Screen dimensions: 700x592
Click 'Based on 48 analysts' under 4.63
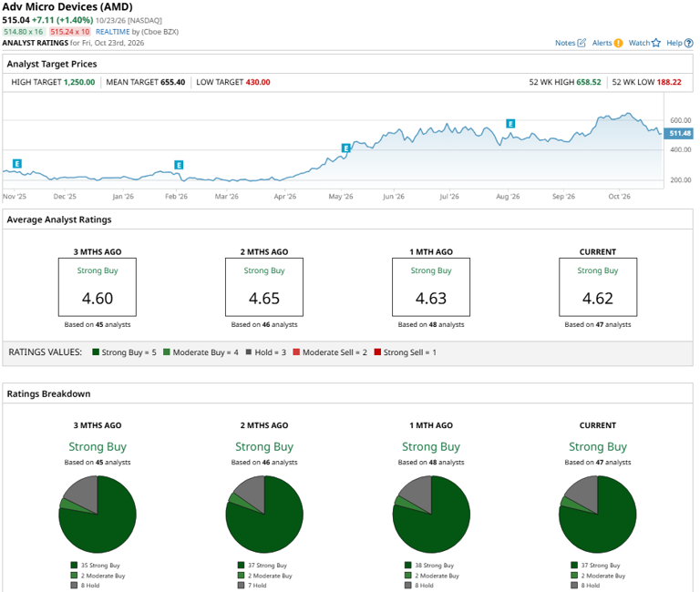(x=431, y=324)
